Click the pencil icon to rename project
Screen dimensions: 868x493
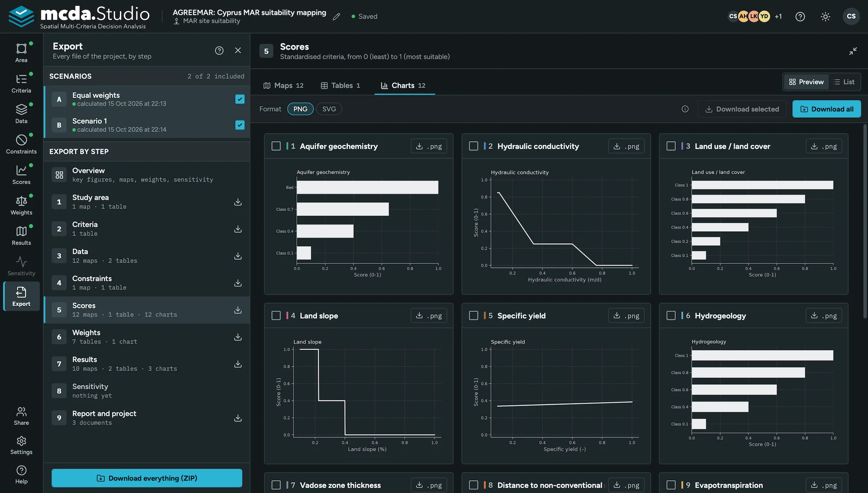click(x=336, y=17)
